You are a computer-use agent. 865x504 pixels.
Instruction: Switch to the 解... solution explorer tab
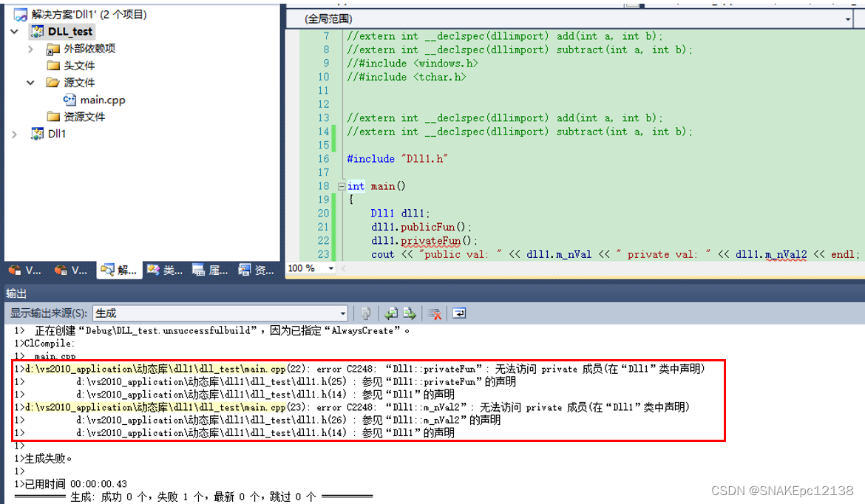click(119, 270)
